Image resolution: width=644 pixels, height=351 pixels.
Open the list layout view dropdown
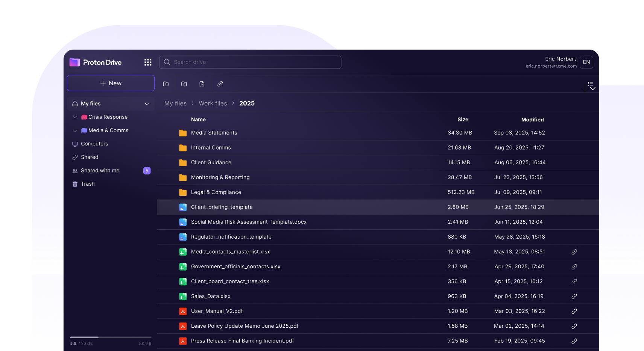coord(591,85)
